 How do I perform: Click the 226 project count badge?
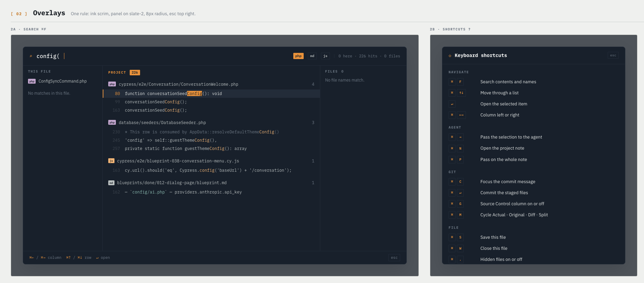[135, 73]
